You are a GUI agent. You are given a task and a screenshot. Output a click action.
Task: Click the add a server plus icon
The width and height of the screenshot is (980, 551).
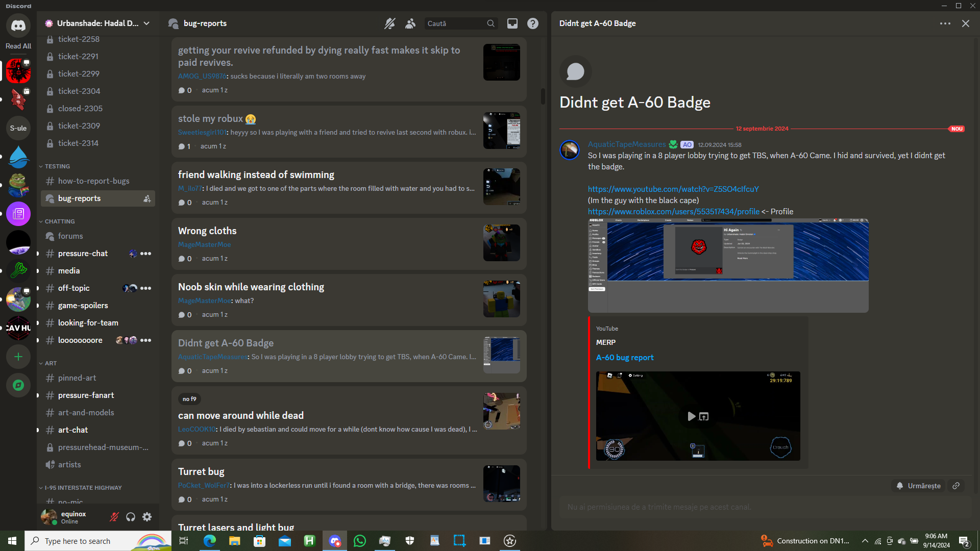(18, 357)
